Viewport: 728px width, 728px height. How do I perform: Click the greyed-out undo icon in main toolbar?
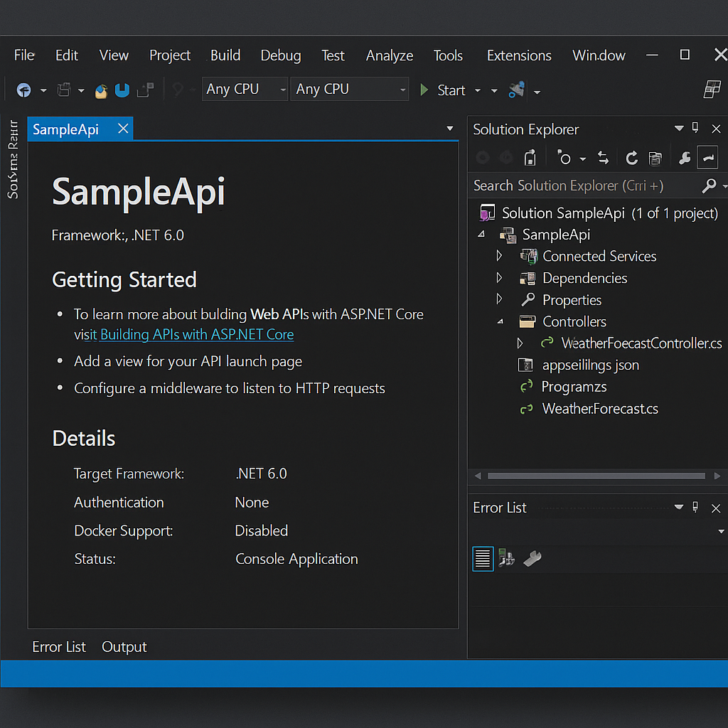click(177, 90)
